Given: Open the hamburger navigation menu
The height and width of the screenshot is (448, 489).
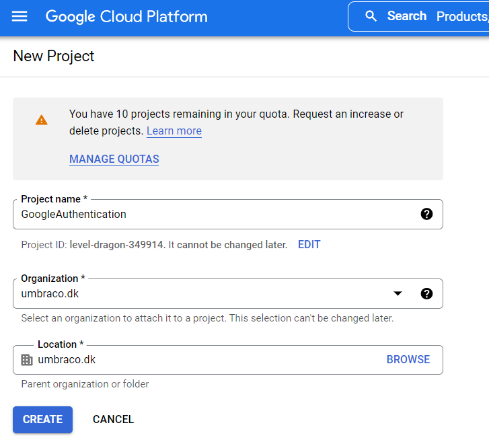Looking at the screenshot, I should pyautogui.click(x=20, y=17).
